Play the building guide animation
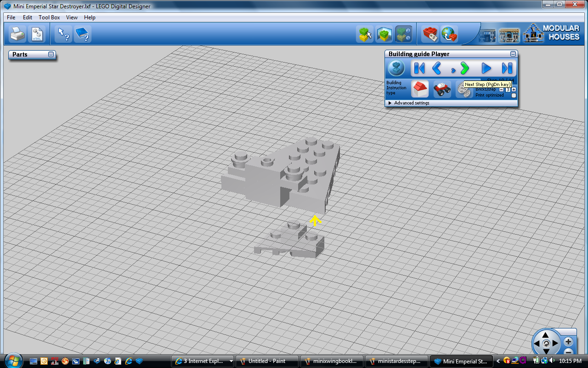Screen dimensions: 588x368 486,69
